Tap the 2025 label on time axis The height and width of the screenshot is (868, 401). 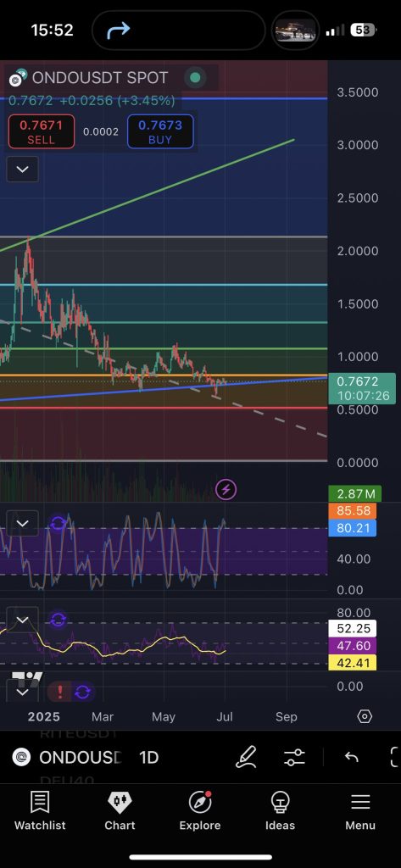[x=44, y=716]
